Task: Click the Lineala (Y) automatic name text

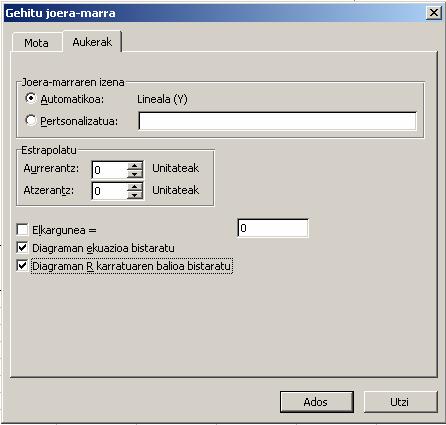Action: (x=162, y=99)
